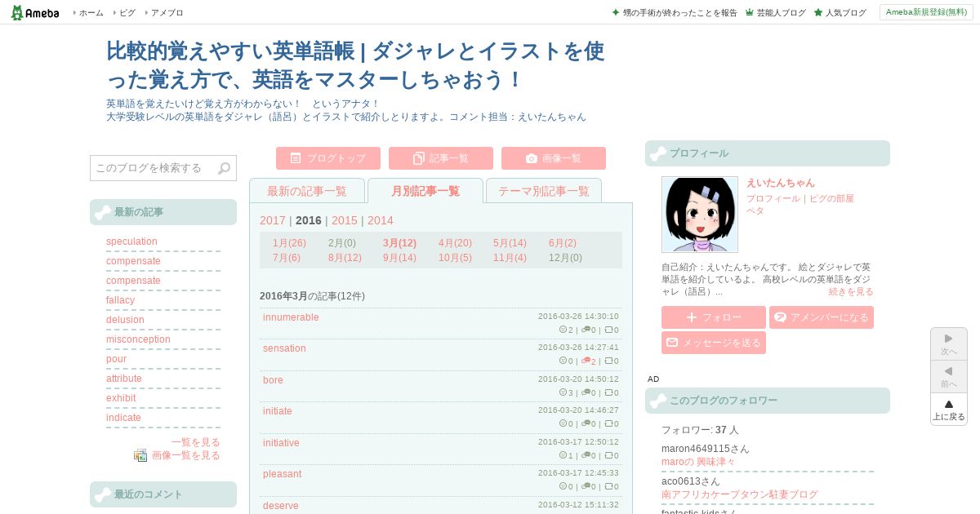Viewport: 980px width, 514px height.
Task: Switch to テーマ別記事一覧 tab
Action: 544,191
